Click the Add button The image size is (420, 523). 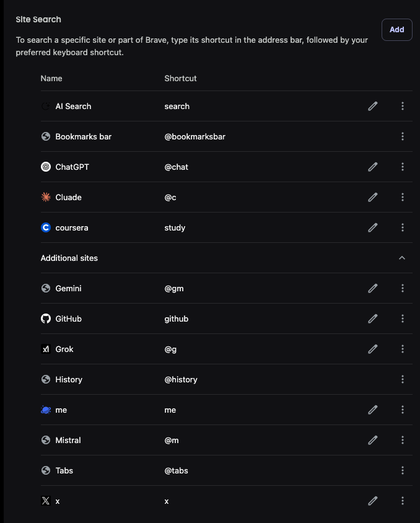click(x=396, y=29)
